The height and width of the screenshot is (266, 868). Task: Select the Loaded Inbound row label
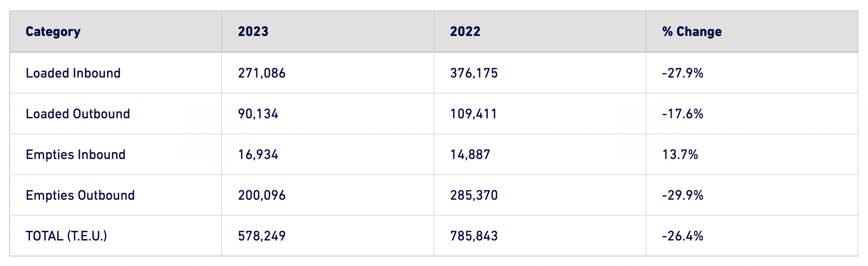(73, 73)
